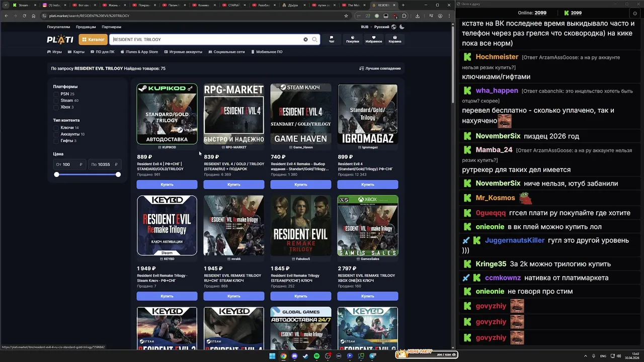Bookmark the page with the star icon
644x362 pixels.
pyautogui.click(x=346, y=16)
